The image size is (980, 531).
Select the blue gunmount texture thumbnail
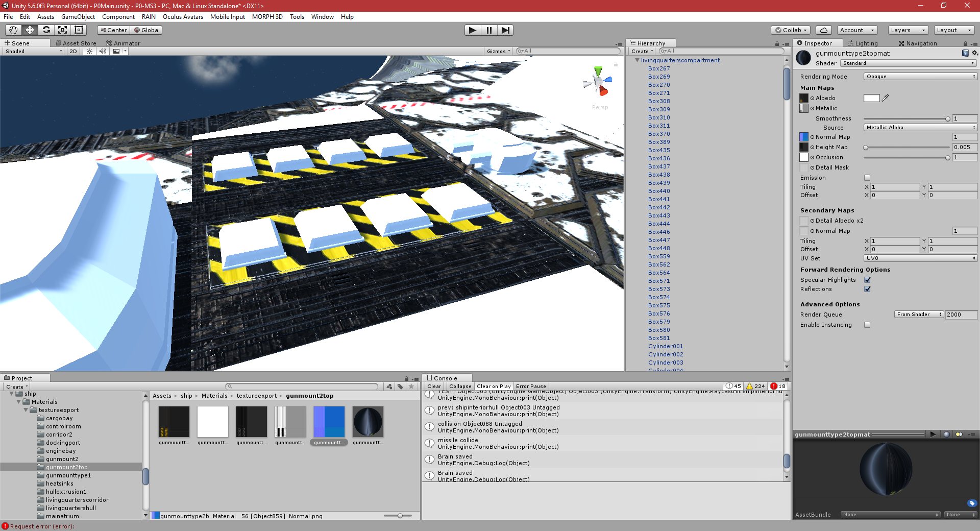point(329,422)
